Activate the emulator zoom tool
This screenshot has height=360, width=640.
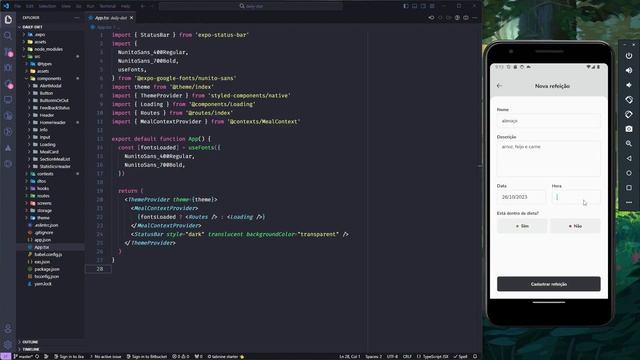click(x=629, y=144)
